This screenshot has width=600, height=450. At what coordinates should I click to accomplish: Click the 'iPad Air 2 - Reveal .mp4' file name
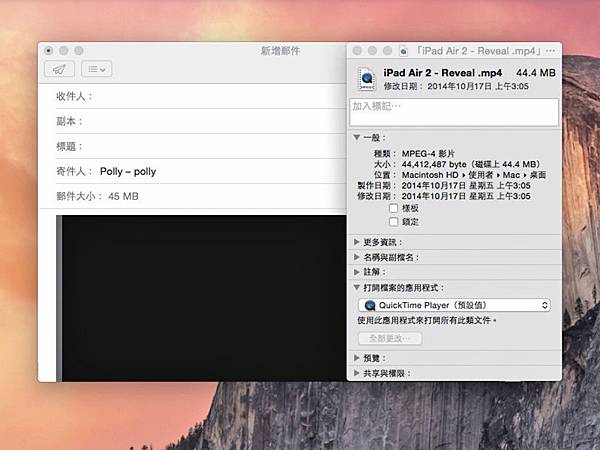click(443, 73)
